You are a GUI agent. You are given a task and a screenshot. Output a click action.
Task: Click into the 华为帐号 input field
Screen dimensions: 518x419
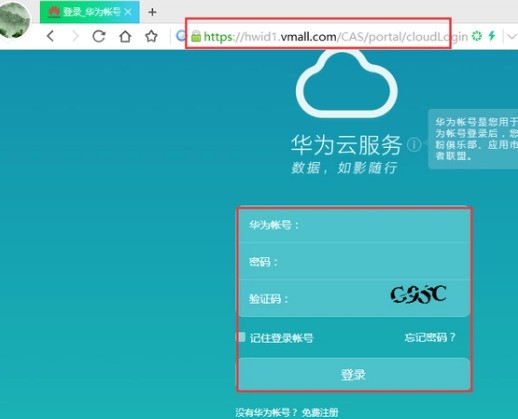(x=354, y=225)
